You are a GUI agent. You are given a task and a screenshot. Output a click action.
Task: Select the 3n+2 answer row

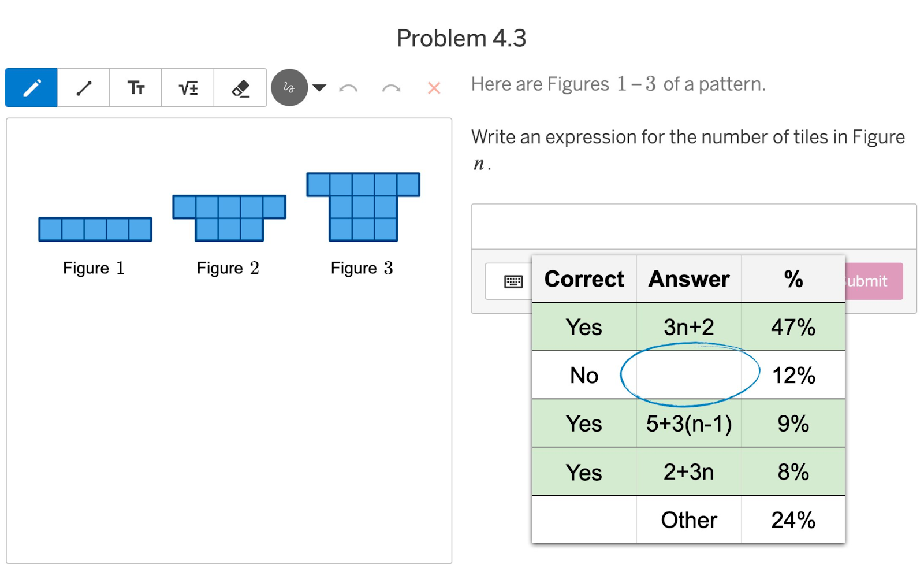pyautogui.click(x=688, y=327)
